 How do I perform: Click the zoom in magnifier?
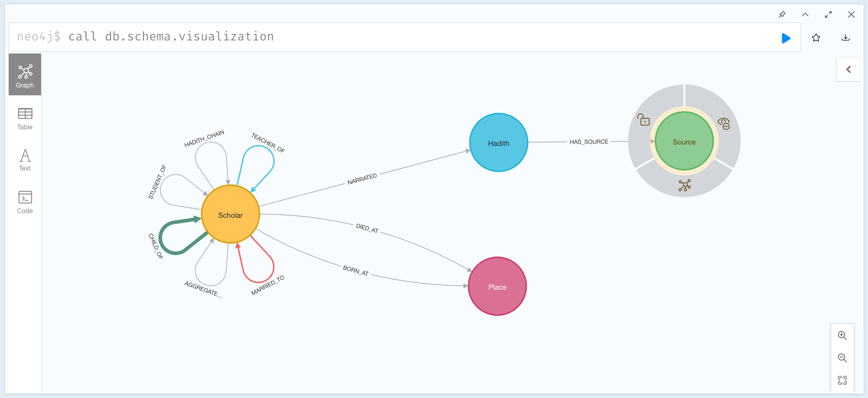coord(842,336)
